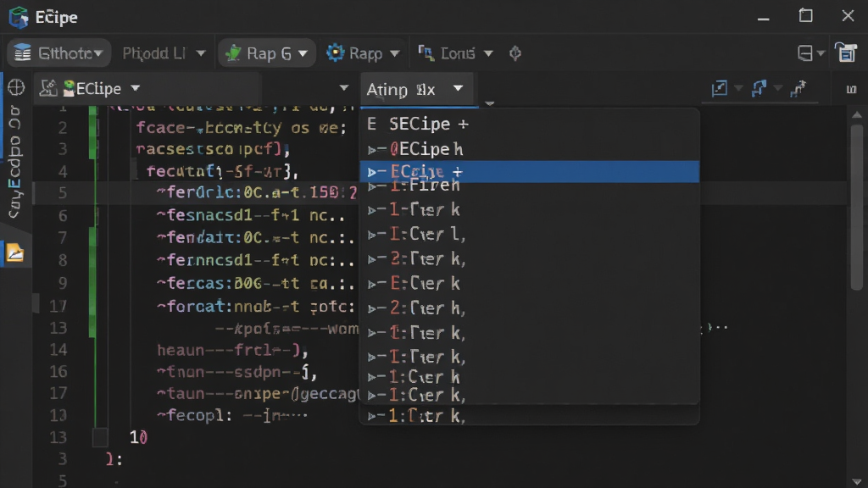Click the window restore icon at toolbar end
This screenshot has width=868, height=488.
point(846,53)
